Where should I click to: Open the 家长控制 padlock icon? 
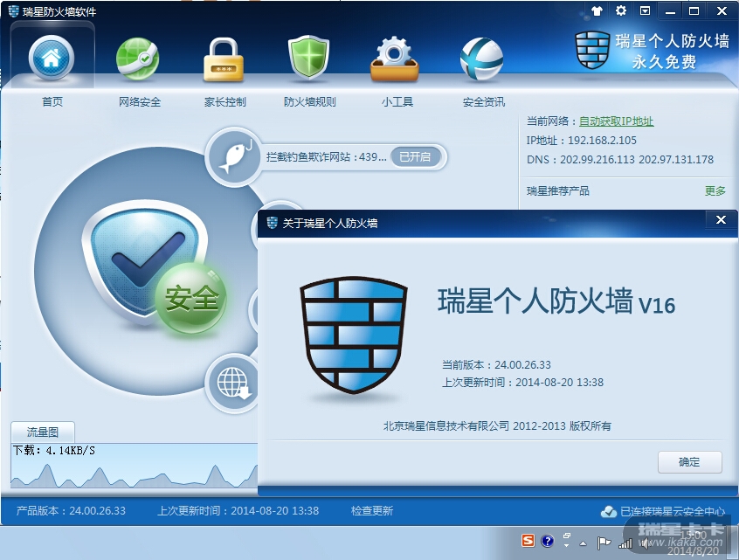pyautogui.click(x=224, y=59)
